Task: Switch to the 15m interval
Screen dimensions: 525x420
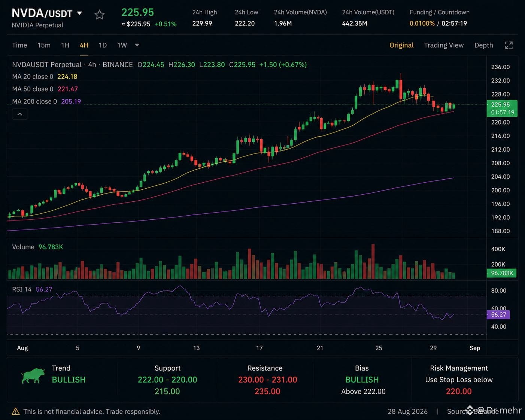Action: pyautogui.click(x=44, y=45)
